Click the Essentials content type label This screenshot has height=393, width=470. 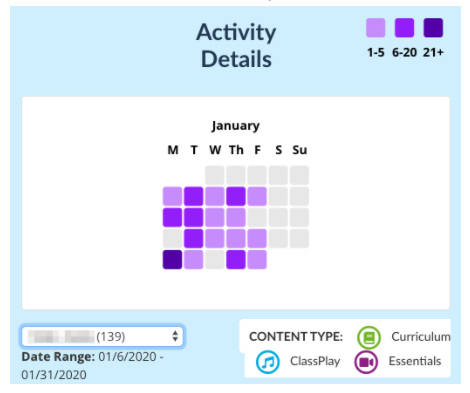[x=415, y=361]
